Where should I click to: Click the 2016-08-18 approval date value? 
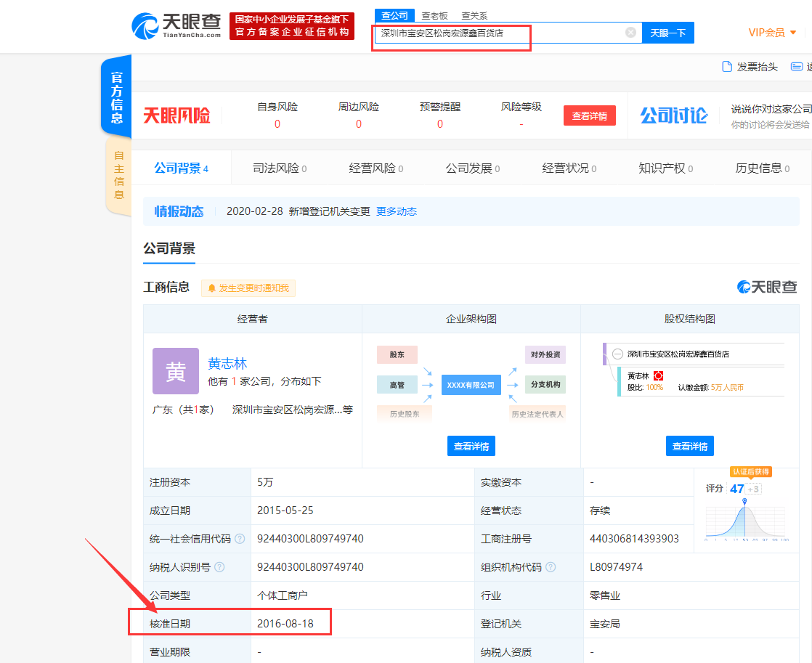(x=285, y=624)
